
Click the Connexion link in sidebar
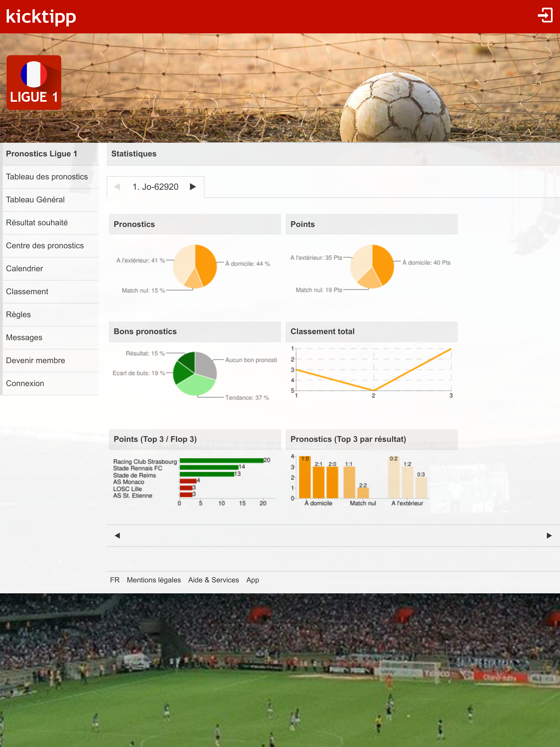25,383
